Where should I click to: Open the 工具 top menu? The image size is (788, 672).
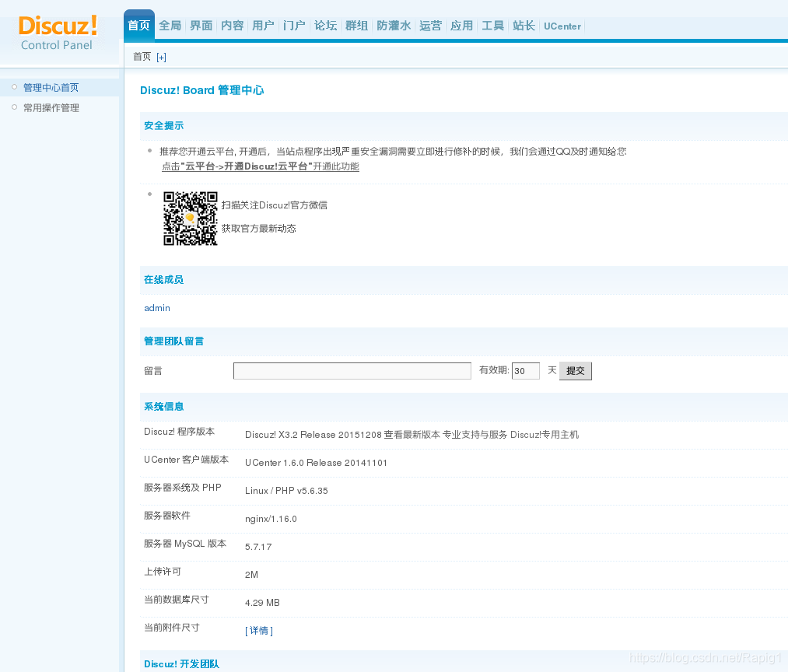point(493,26)
